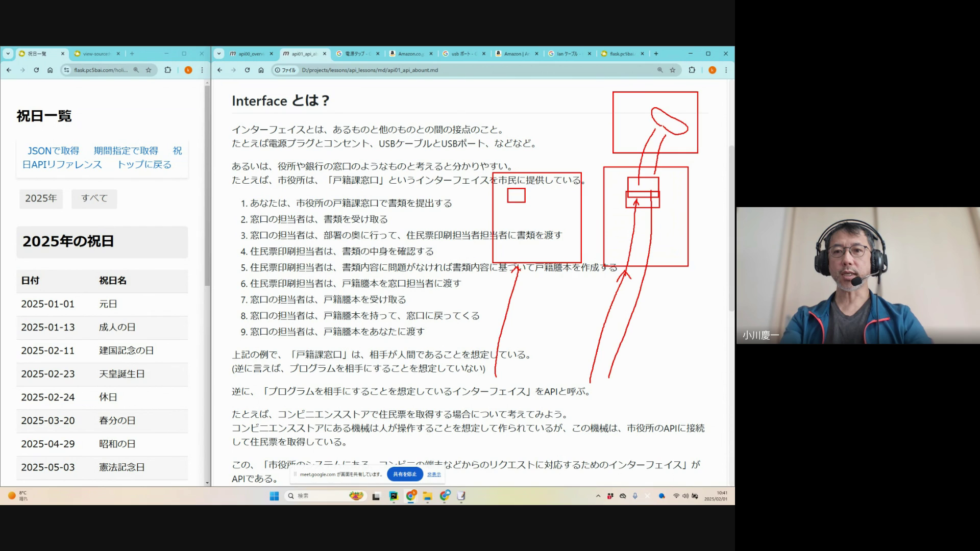The height and width of the screenshot is (551, 980).
Task: Click the zoom magnifier in right address bar
Action: pyautogui.click(x=660, y=70)
